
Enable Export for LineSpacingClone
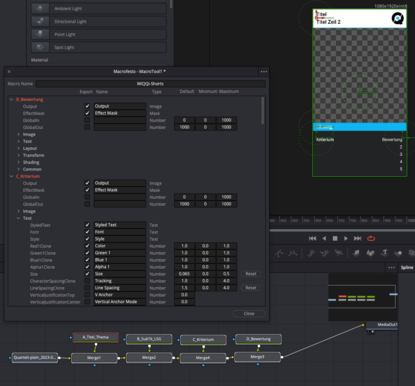click(x=87, y=288)
